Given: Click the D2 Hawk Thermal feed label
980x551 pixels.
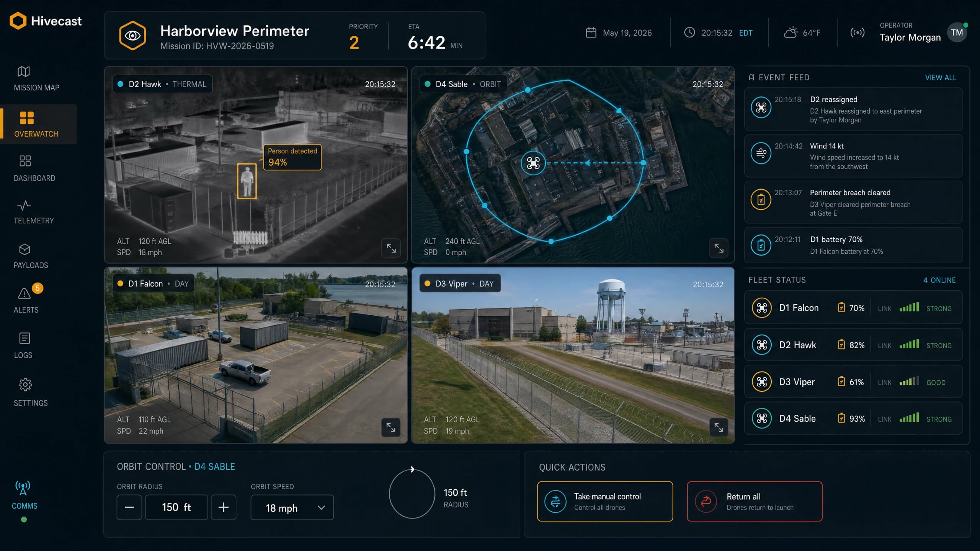Looking at the screenshot, I should point(163,84).
